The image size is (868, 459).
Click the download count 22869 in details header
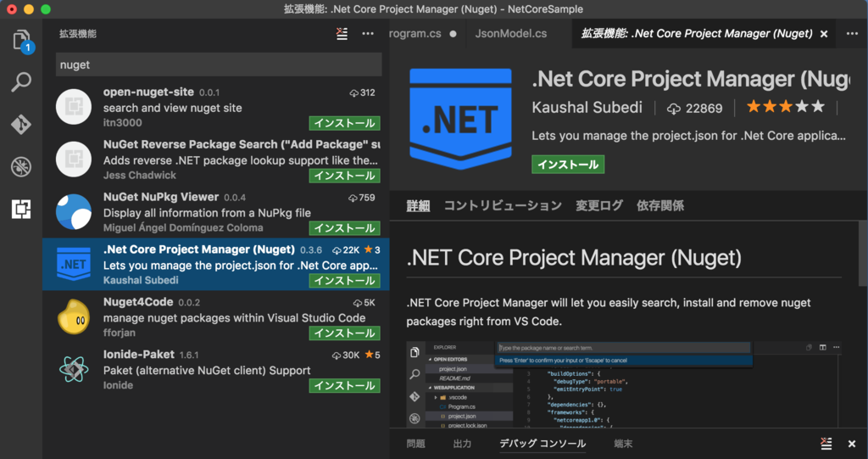[695, 109]
